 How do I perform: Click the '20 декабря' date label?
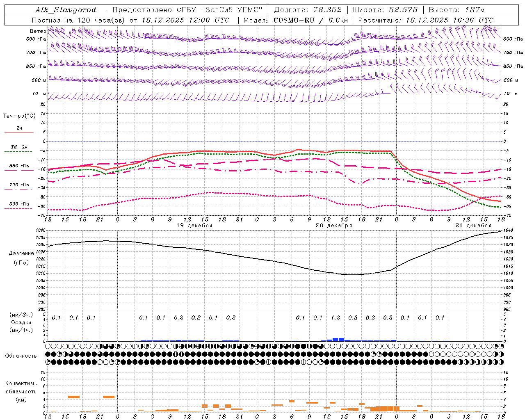pyautogui.click(x=333, y=226)
